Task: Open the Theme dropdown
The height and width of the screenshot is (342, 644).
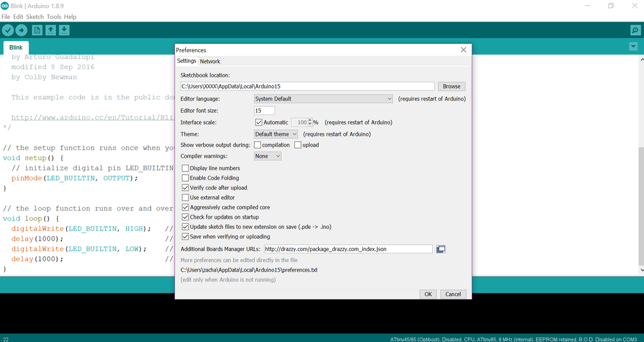Action: [x=276, y=134]
